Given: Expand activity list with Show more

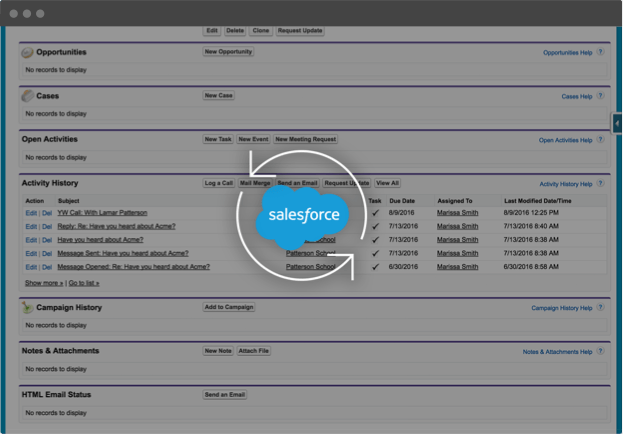Looking at the screenshot, I should click(x=44, y=283).
